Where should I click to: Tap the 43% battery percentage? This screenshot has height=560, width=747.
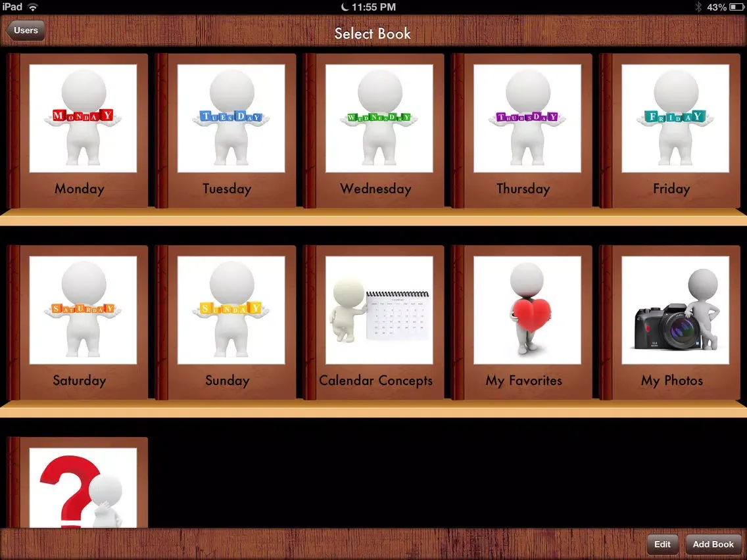tap(717, 7)
